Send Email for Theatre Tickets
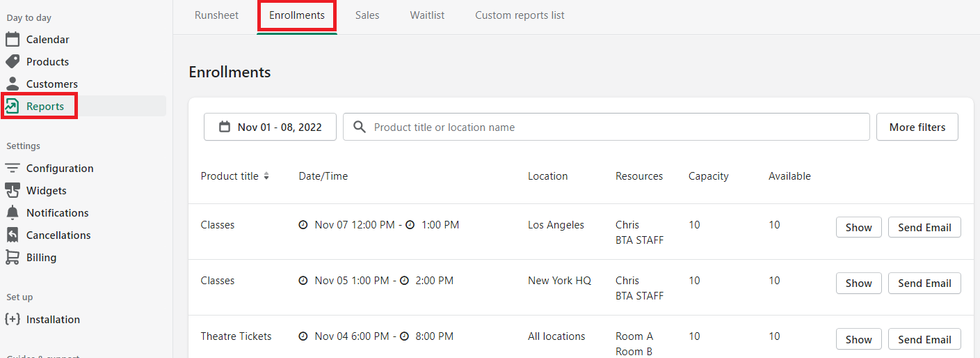980x358 pixels. [x=924, y=339]
